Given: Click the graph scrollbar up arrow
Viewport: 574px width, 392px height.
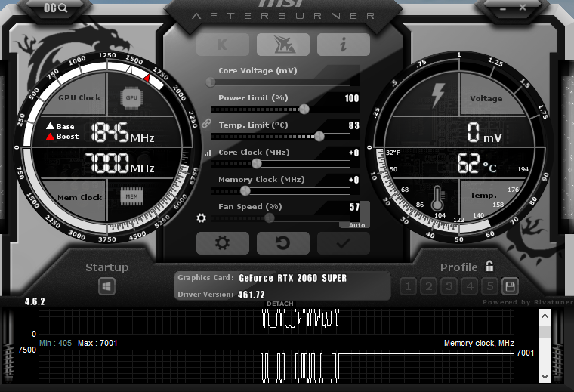Looking at the screenshot, I should (545, 316).
